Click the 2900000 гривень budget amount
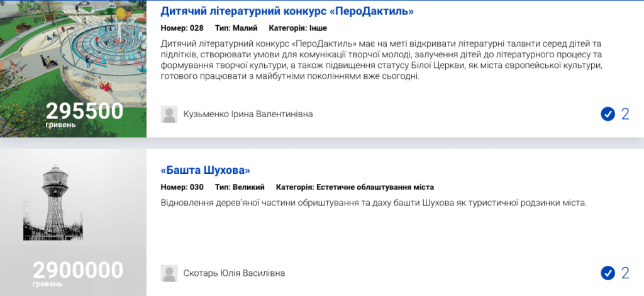 pos(78,271)
